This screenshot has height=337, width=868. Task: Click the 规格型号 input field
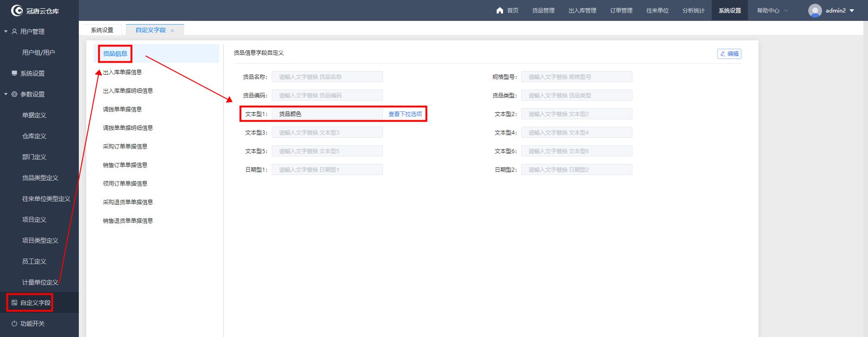(577, 77)
